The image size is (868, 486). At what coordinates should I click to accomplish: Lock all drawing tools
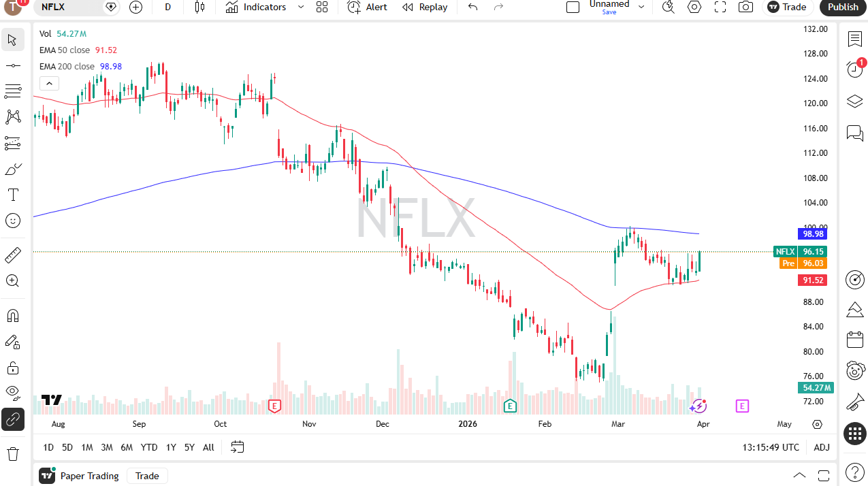coord(12,368)
